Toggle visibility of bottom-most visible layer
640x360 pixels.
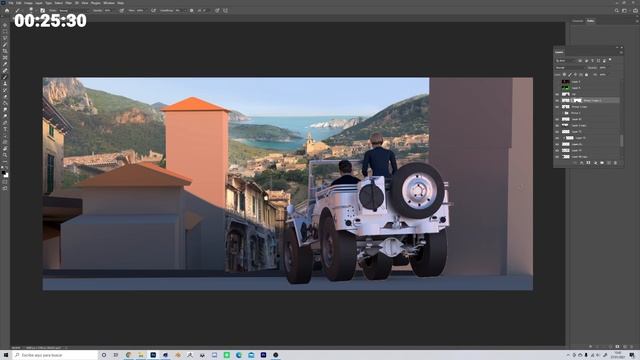point(557,157)
